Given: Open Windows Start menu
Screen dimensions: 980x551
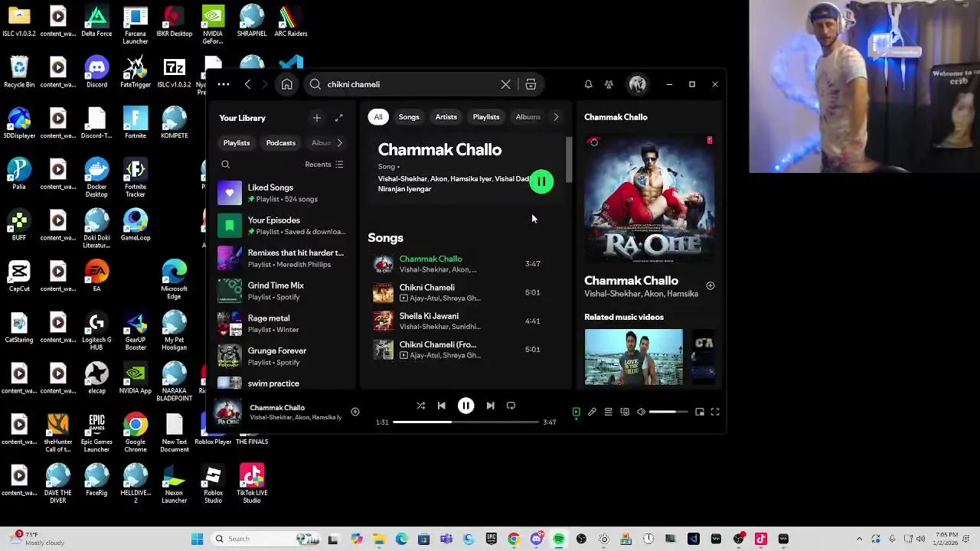Looking at the screenshot, I should coord(197,539).
